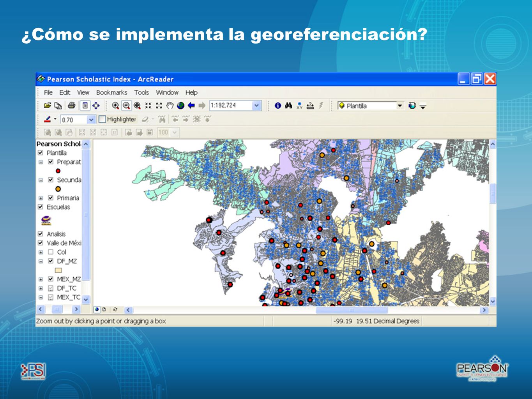Select the Identify tool

277,105
